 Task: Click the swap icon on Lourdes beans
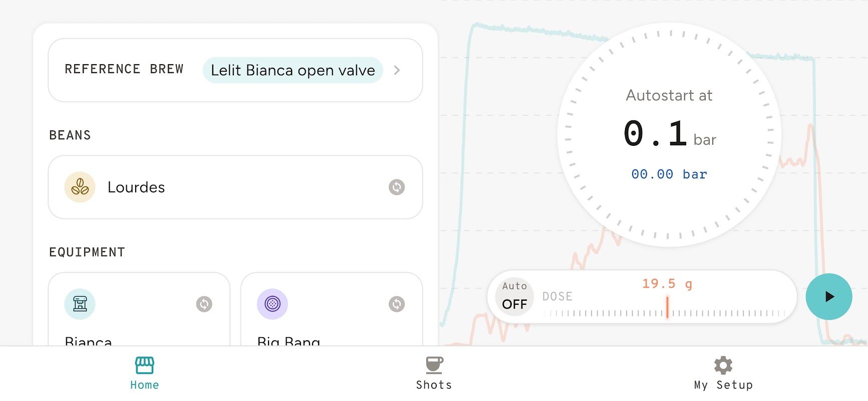click(397, 187)
